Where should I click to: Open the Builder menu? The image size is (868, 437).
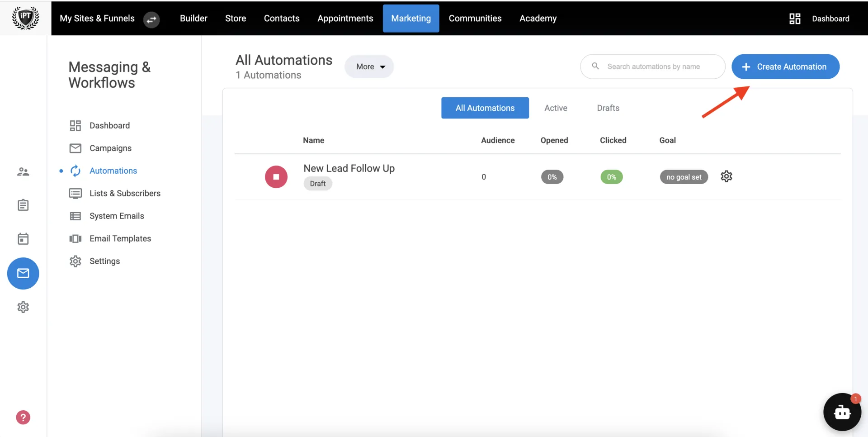[193, 18]
